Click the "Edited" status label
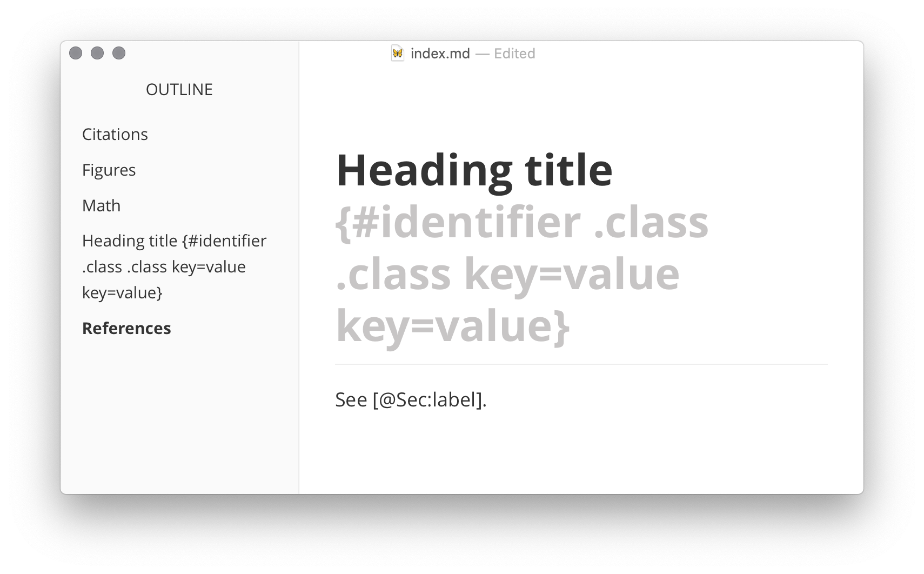924x574 pixels. 513,53
